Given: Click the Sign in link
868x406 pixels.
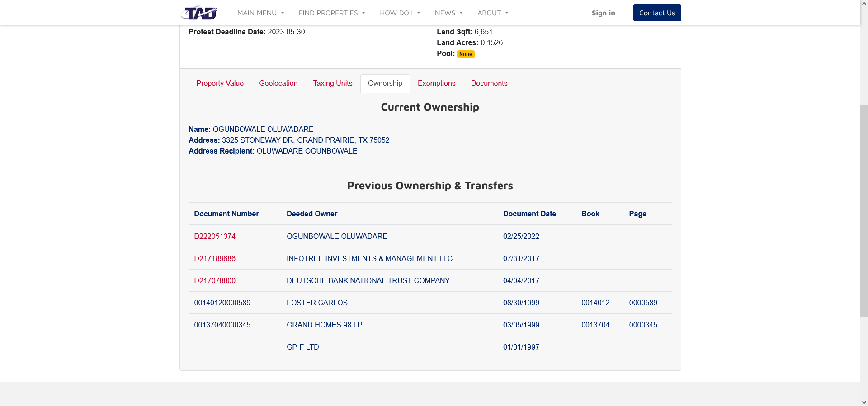Looking at the screenshot, I should tap(603, 13).
